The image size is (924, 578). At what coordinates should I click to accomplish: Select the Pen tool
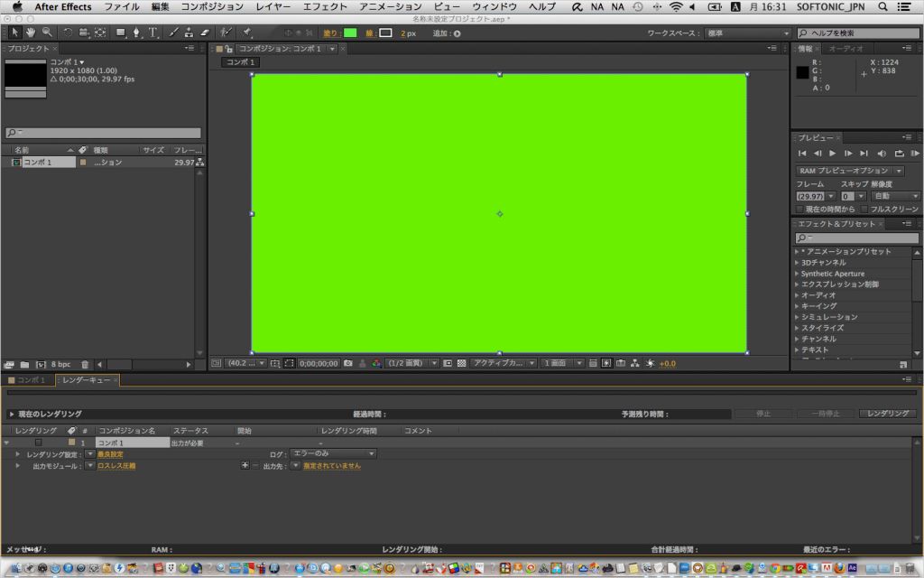click(x=137, y=33)
